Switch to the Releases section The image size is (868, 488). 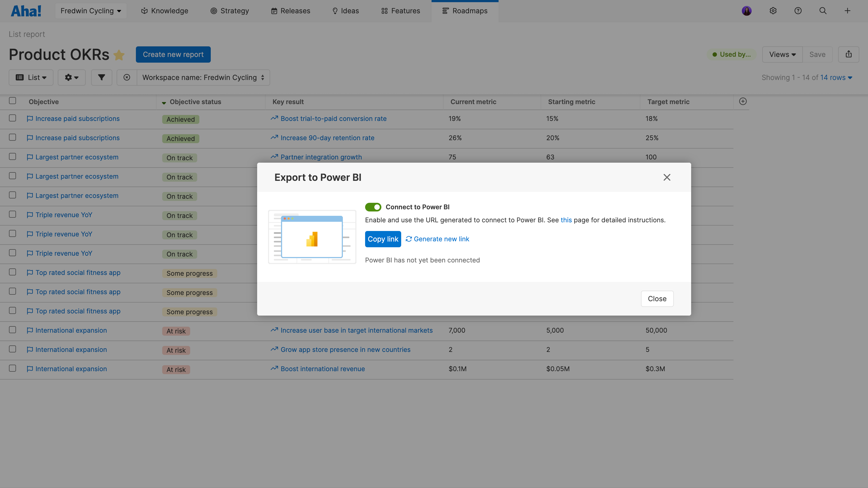click(291, 11)
